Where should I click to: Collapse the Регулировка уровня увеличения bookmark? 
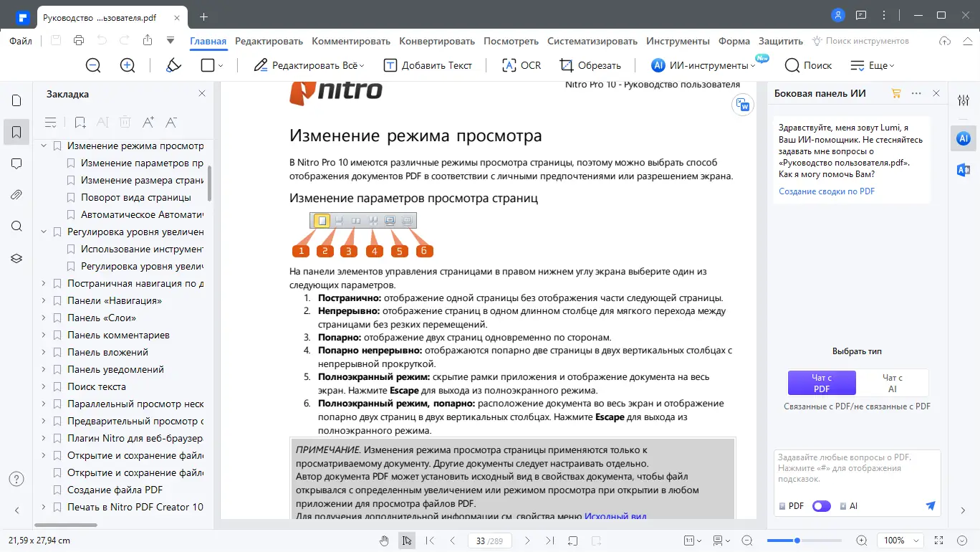(x=44, y=232)
